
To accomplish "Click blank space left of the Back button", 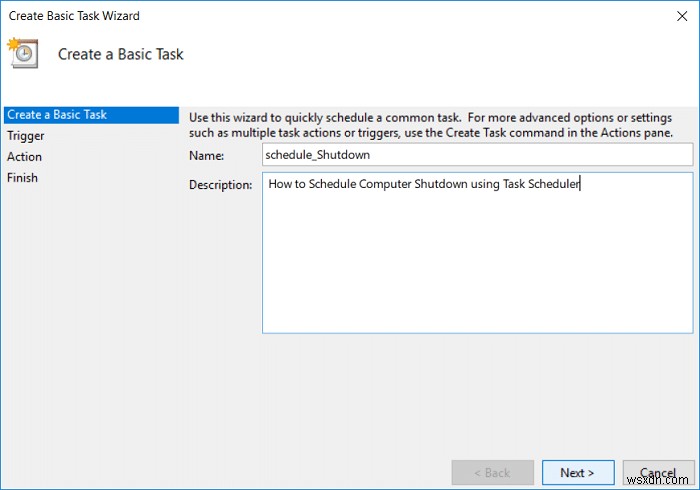I will point(300,472).
